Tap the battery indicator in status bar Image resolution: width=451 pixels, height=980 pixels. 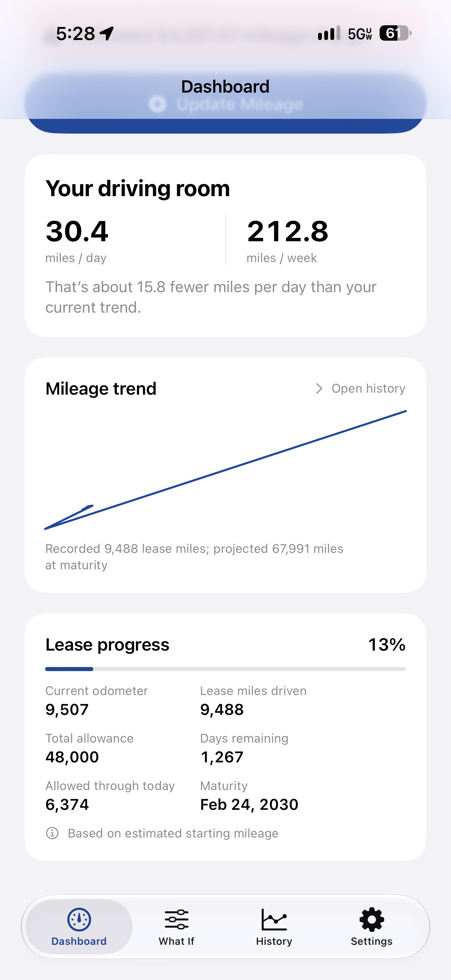(x=396, y=33)
